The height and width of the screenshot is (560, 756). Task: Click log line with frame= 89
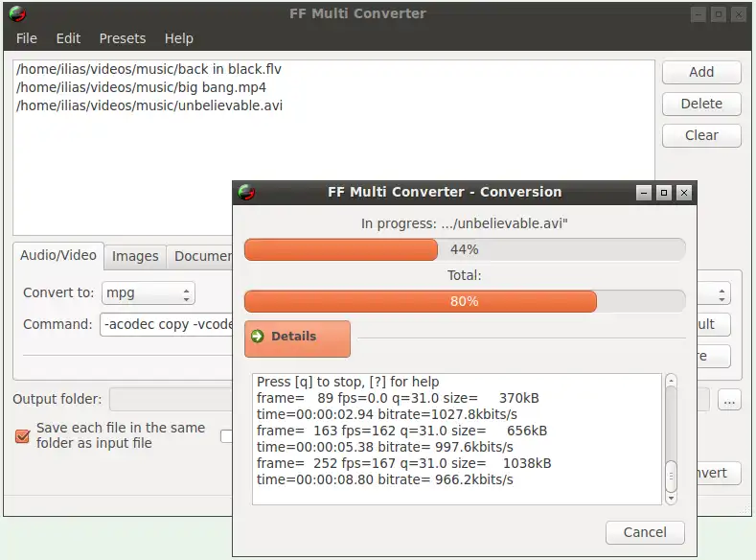pos(398,398)
